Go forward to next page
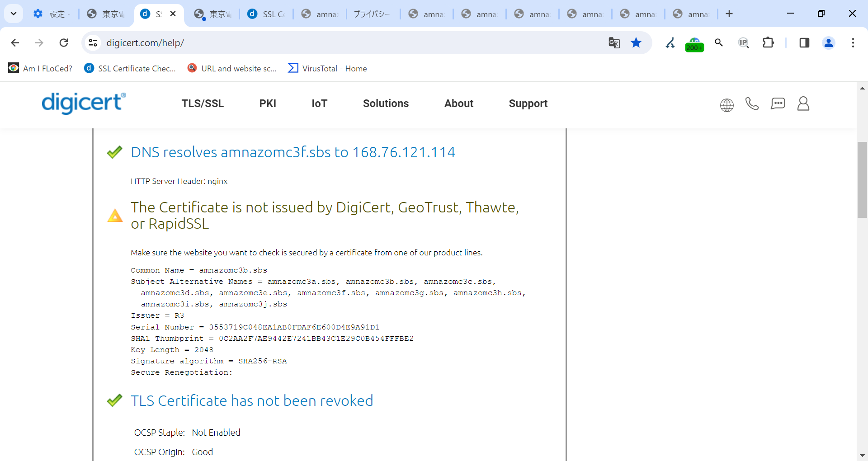Viewport: 868px width, 461px height. tap(39, 42)
